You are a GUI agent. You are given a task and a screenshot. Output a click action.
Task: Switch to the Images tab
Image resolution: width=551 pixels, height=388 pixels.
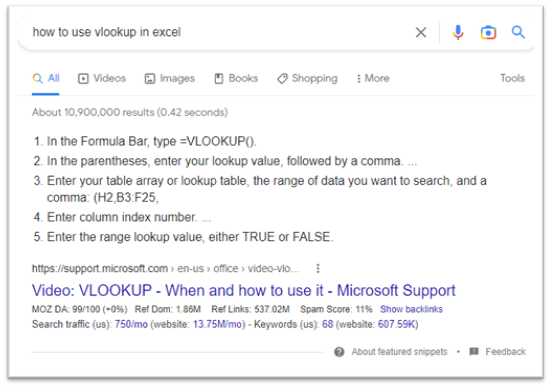pyautogui.click(x=170, y=78)
